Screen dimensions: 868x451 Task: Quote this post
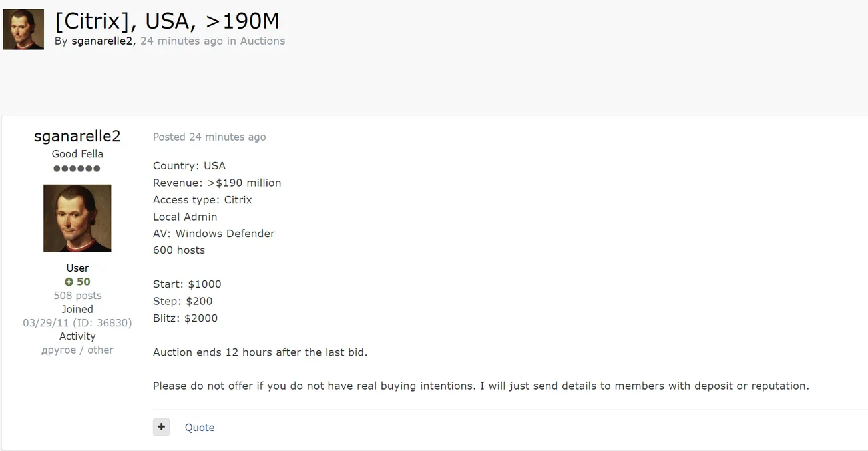(x=200, y=428)
